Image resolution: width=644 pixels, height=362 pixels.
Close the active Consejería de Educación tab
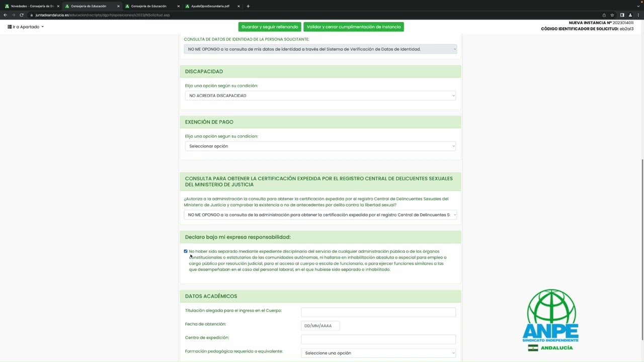118,6
